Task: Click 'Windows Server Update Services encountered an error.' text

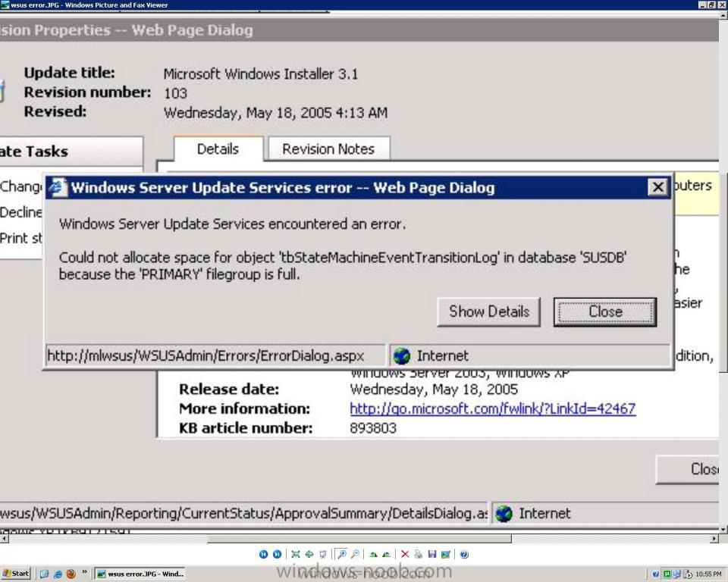Action: tap(232, 224)
